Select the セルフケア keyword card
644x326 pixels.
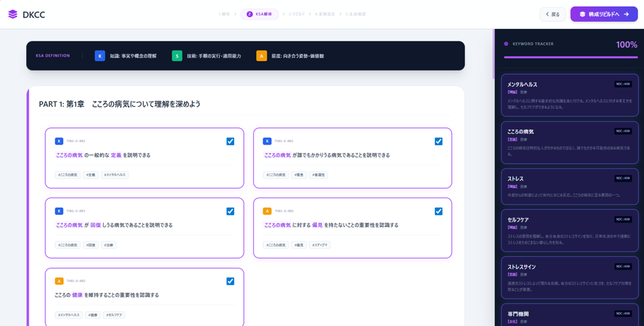tap(570, 230)
